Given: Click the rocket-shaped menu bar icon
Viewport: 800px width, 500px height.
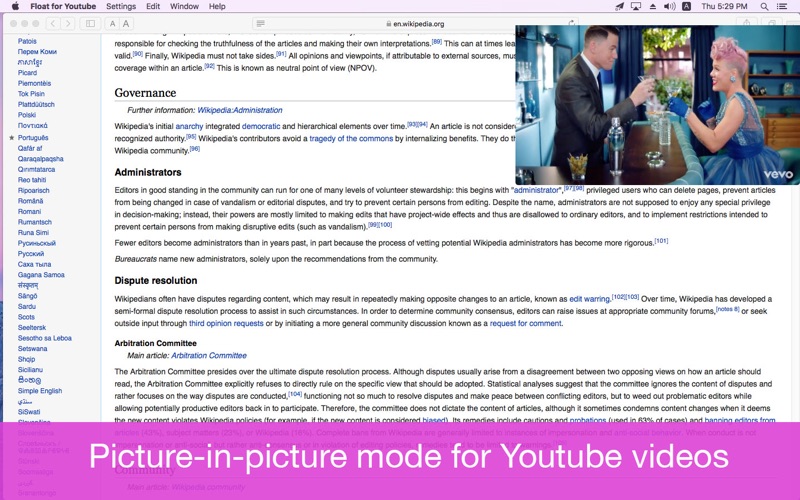Looking at the screenshot, I should 619,6.
